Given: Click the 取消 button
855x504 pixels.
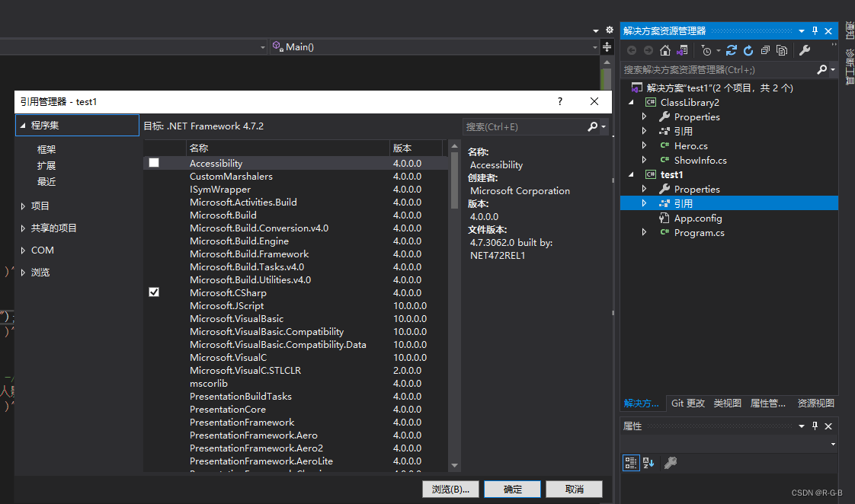Looking at the screenshot, I should [x=574, y=490].
